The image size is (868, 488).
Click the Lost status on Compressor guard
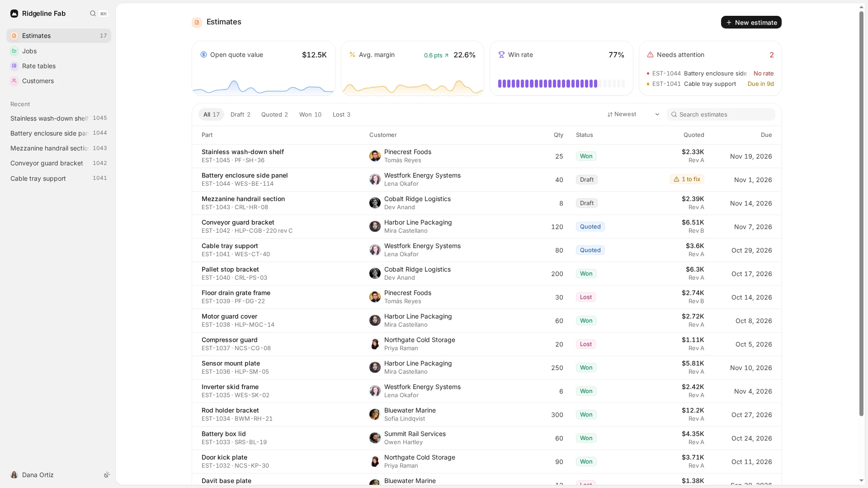[x=585, y=344]
